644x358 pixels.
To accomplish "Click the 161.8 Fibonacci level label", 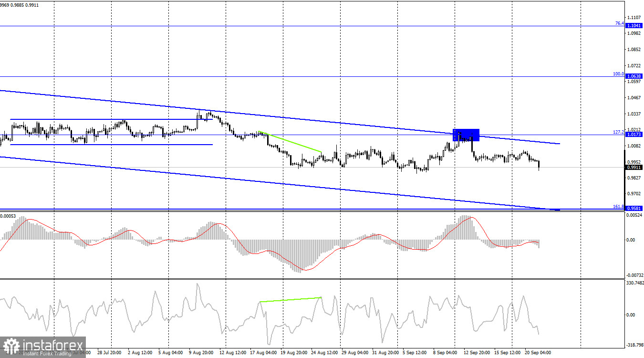I will [x=618, y=207].
